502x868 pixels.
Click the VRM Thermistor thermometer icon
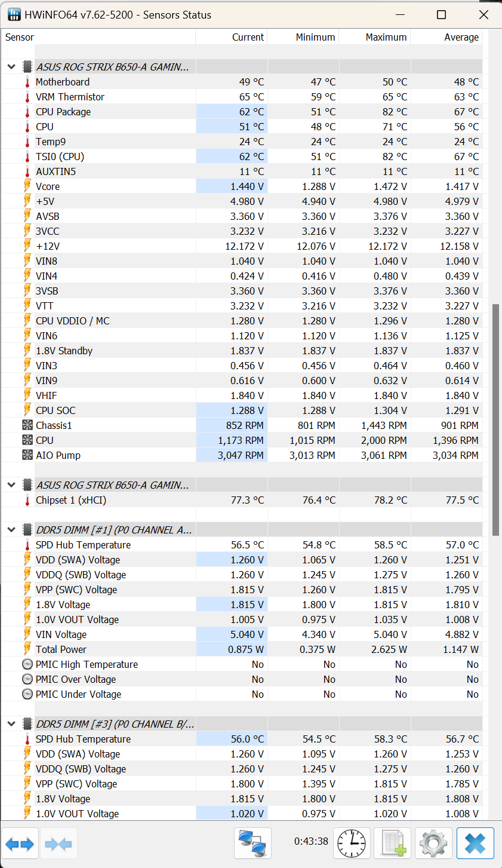(27, 97)
